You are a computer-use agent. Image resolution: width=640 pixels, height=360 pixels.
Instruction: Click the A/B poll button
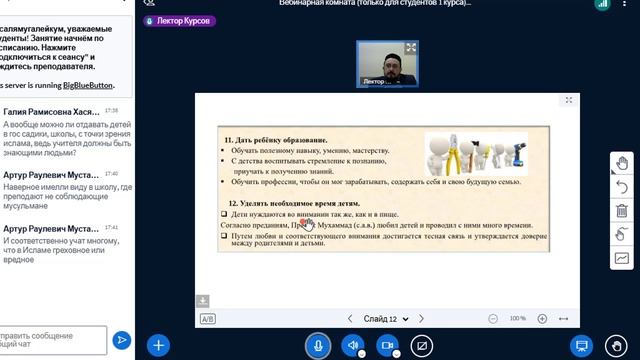[x=207, y=319]
